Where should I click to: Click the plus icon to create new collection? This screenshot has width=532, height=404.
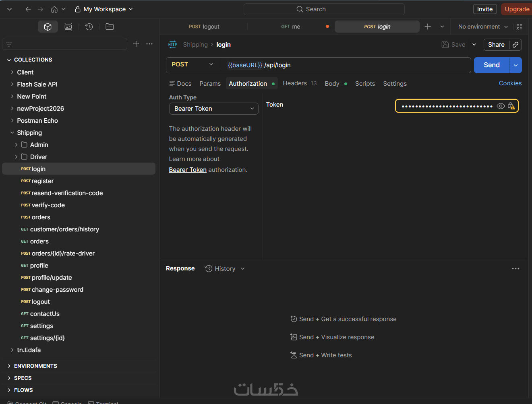pos(136,44)
